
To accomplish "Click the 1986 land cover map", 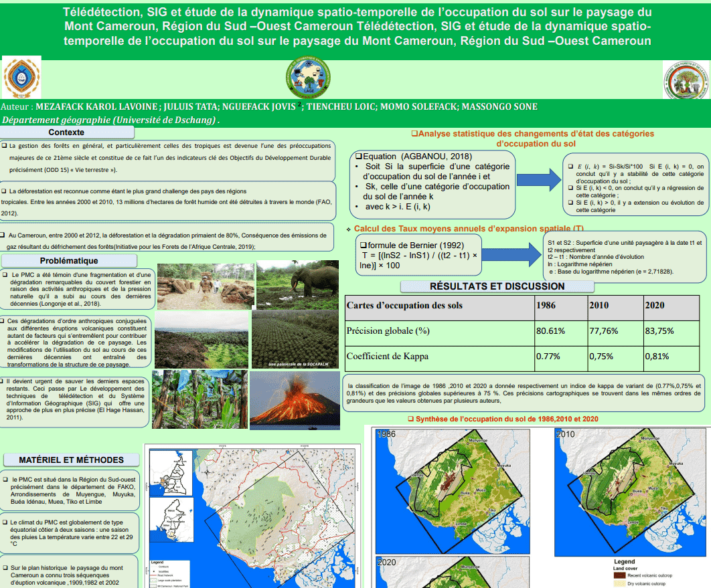I will pyautogui.click(x=453, y=491).
